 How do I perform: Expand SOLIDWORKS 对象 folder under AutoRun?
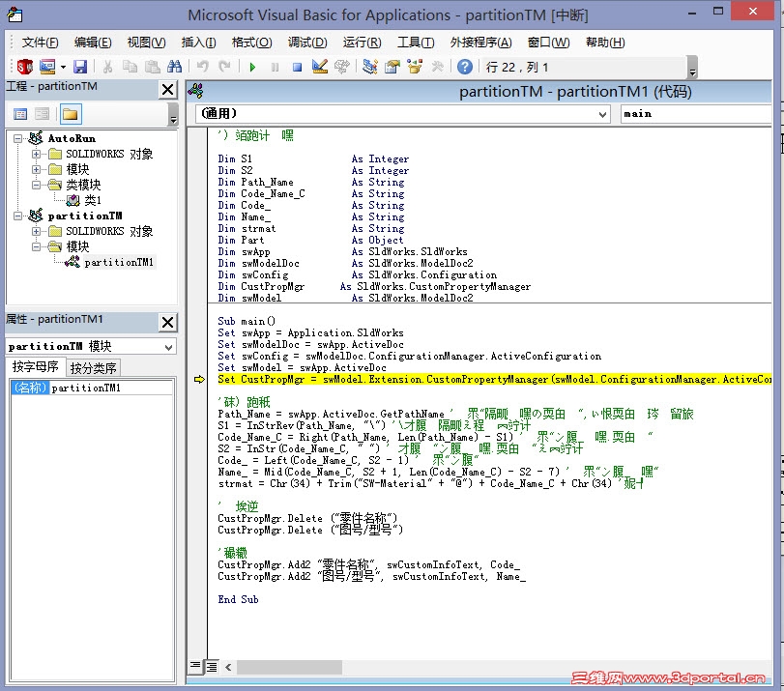(36, 154)
